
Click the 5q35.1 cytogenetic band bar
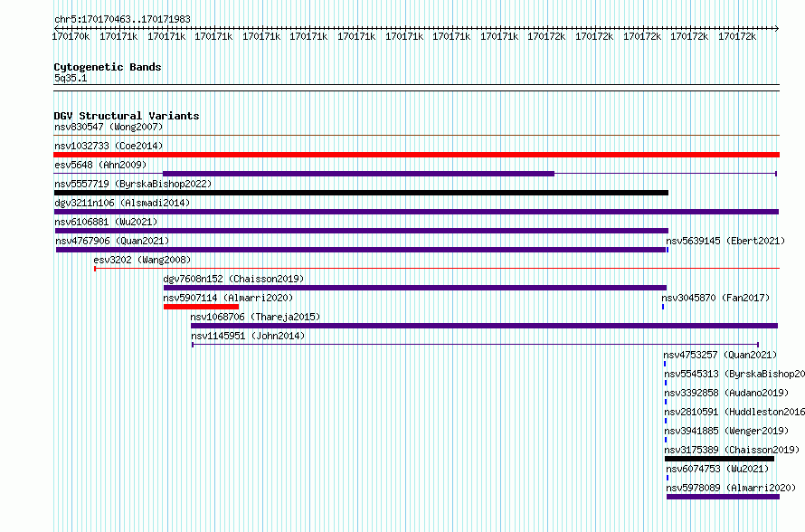click(x=416, y=88)
